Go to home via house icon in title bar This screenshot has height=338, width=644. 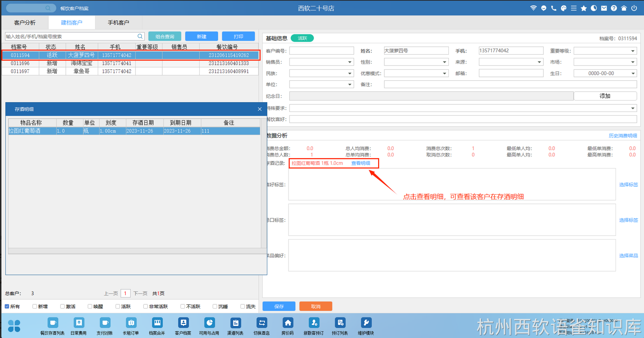click(624, 8)
